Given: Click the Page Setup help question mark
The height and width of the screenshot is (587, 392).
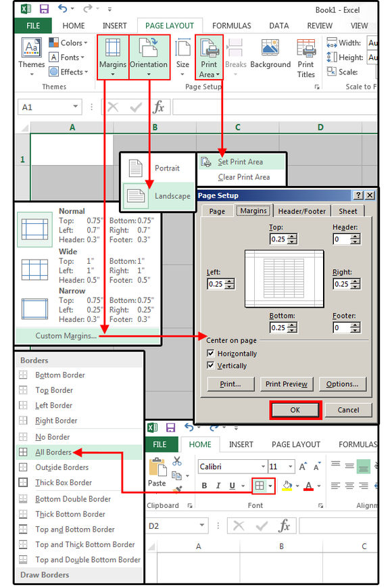Looking at the screenshot, I should pos(358,195).
